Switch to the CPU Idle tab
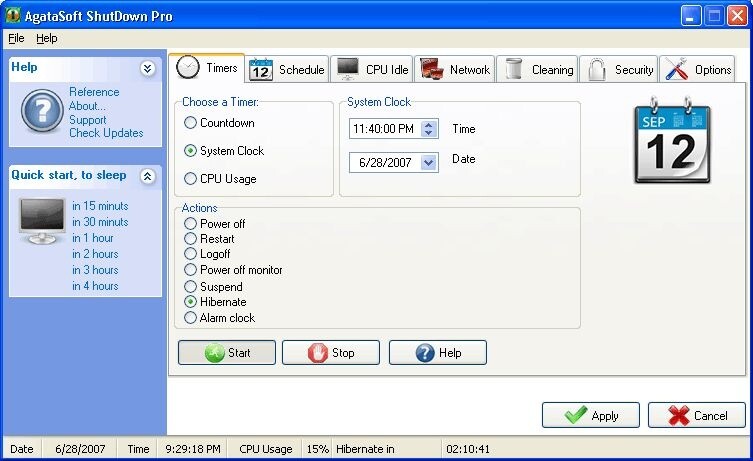The width and height of the screenshot is (753, 461). tap(372, 70)
